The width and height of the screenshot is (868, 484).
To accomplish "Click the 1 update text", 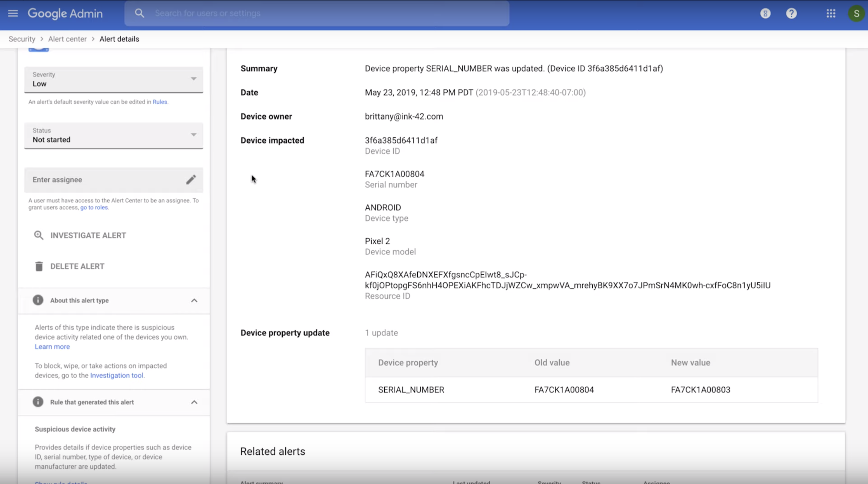I will click(381, 333).
